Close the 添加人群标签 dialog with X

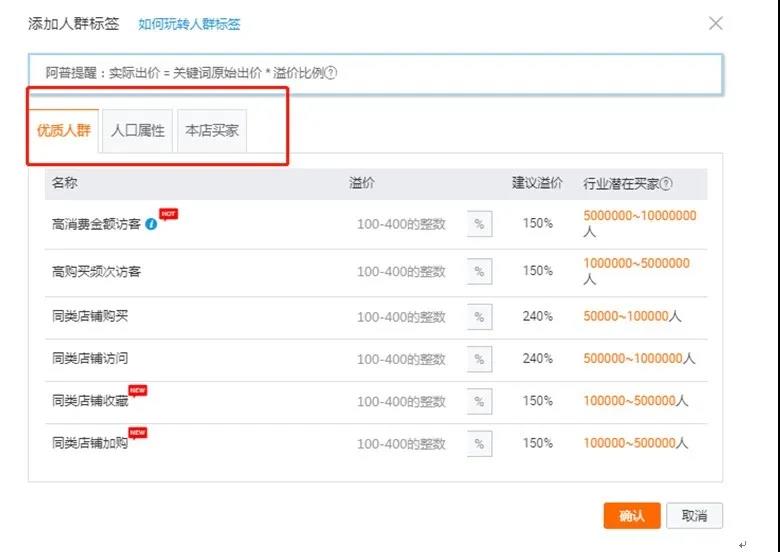tap(715, 23)
